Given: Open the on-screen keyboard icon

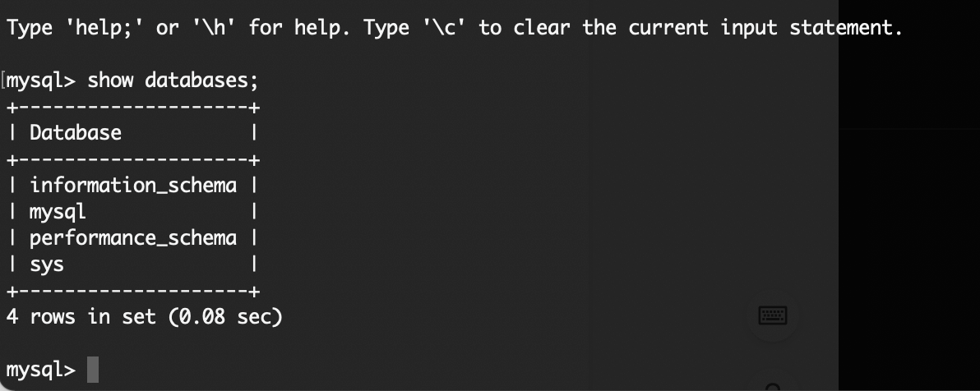Looking at the screenshot, I should 773,316.
